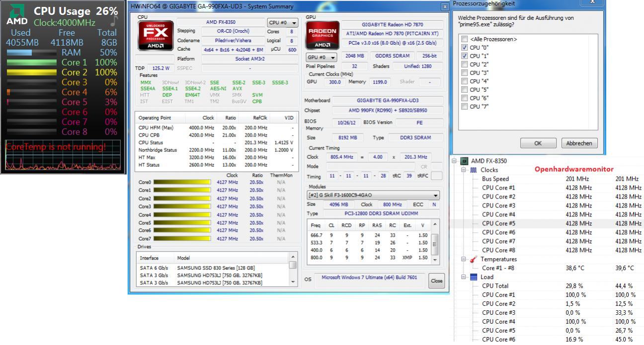Select the SAMSUNG SSD 830 Series drive row
This screenshot has width=644, height=345.
pyautogui.click(x=212, y=268)
